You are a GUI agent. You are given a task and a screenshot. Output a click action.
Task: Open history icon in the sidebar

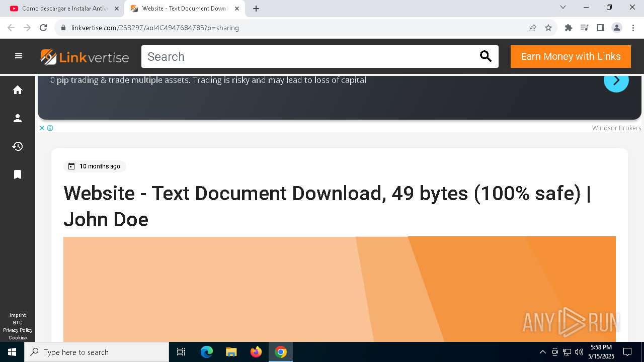click(x=18, y=146)
